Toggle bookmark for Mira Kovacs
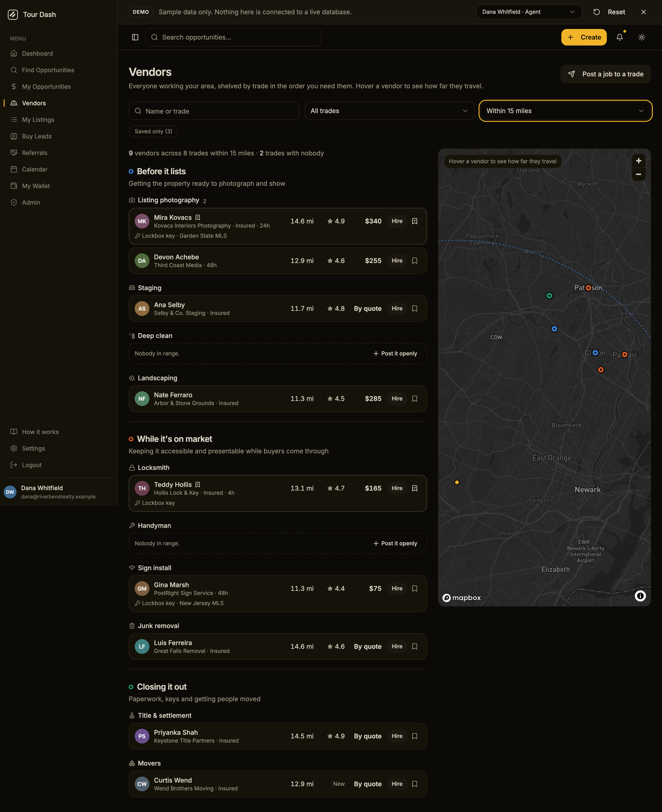 [414, 221]
